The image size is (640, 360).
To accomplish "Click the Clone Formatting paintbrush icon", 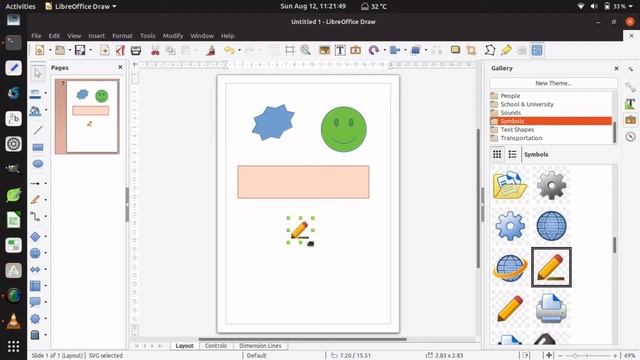I will tap(211, 50).
